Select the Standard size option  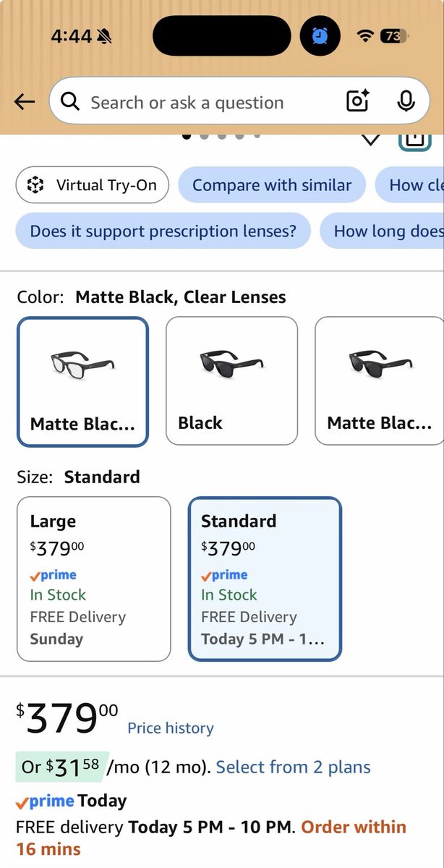(265, 579)
